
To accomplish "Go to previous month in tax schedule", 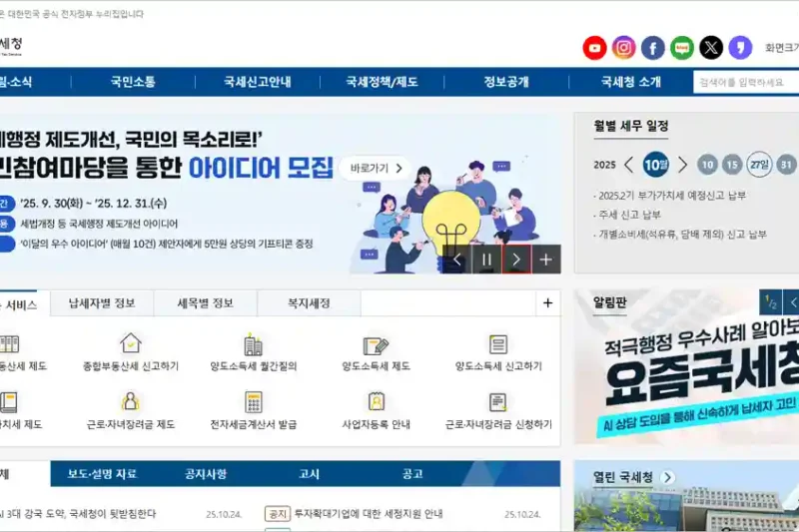I will coord(629,165).
